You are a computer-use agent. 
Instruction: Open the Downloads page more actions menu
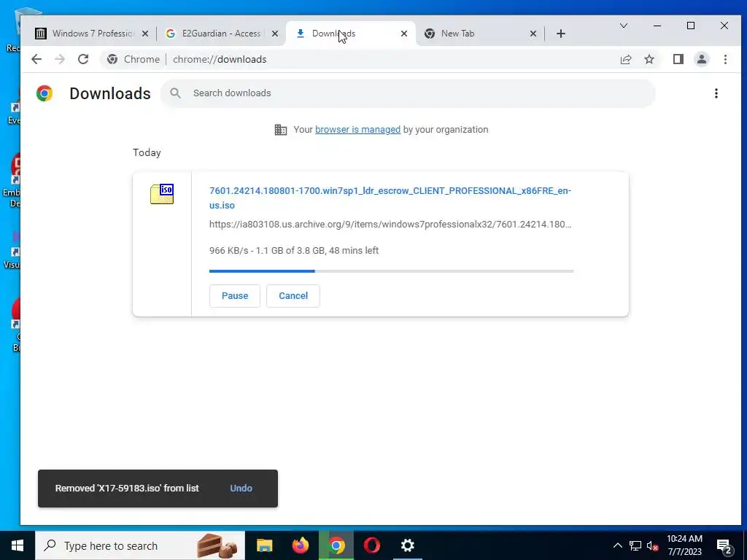[716, 93]
